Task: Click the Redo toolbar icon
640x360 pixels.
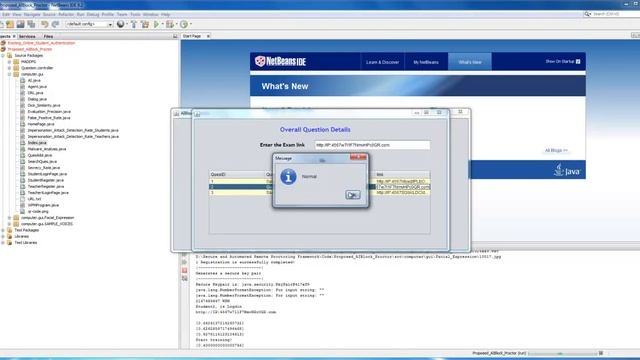Action: tap(55, 24)
